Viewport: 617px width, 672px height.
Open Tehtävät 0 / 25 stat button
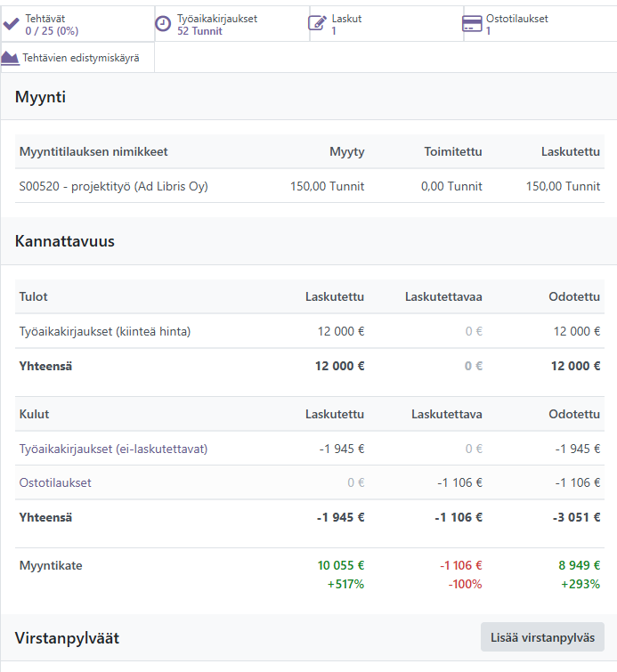pos(77,24)
